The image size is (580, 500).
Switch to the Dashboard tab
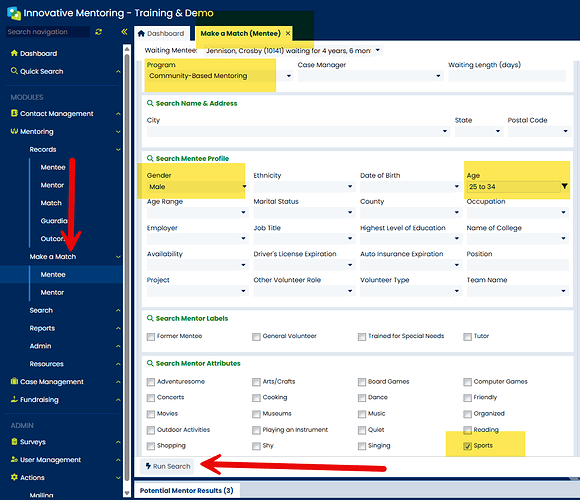(x=161, y=34)
